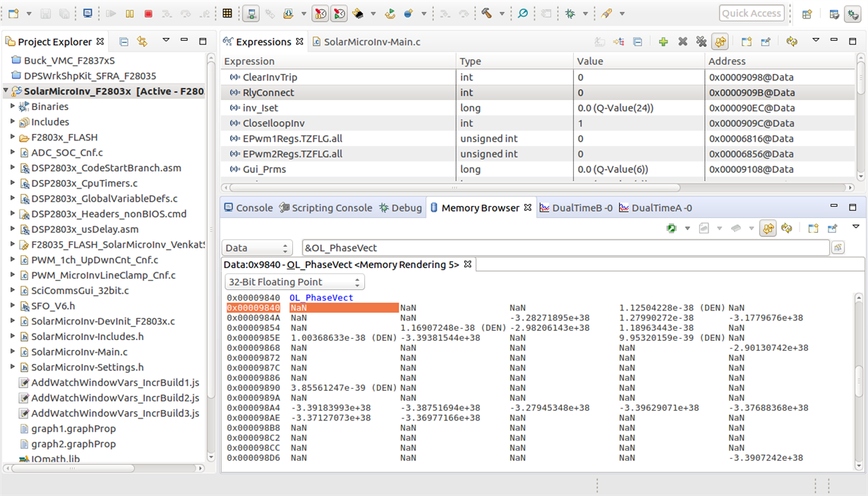This screenshot has height=496, width=868.
Task: Toggle Continuous Refresh in Expressions view
Action: (720, 42)
